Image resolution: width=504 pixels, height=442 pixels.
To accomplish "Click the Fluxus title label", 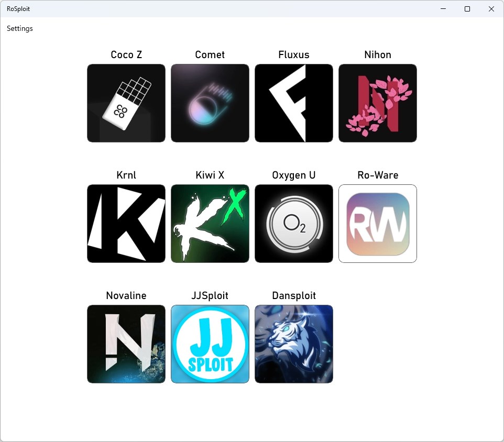I will click(294, 54).
